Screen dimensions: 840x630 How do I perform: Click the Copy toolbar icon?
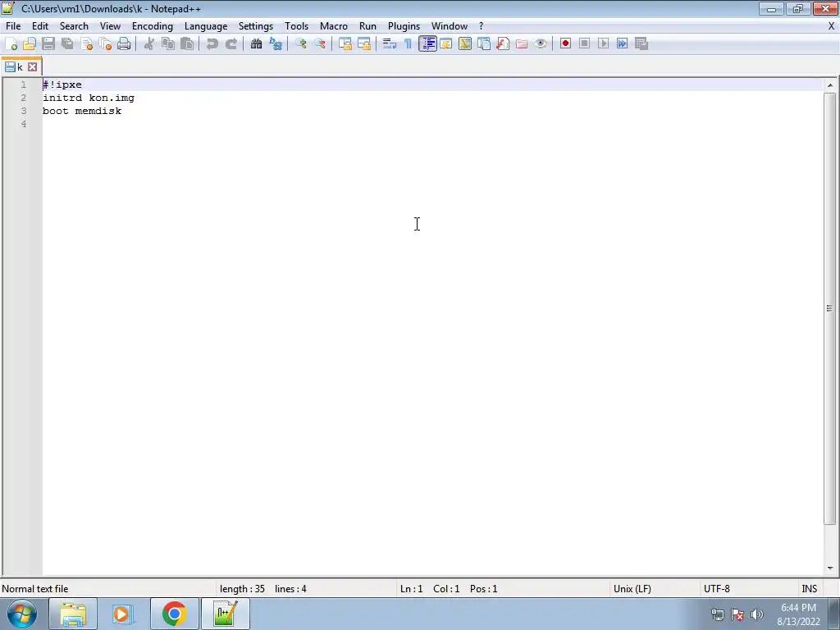168,44
